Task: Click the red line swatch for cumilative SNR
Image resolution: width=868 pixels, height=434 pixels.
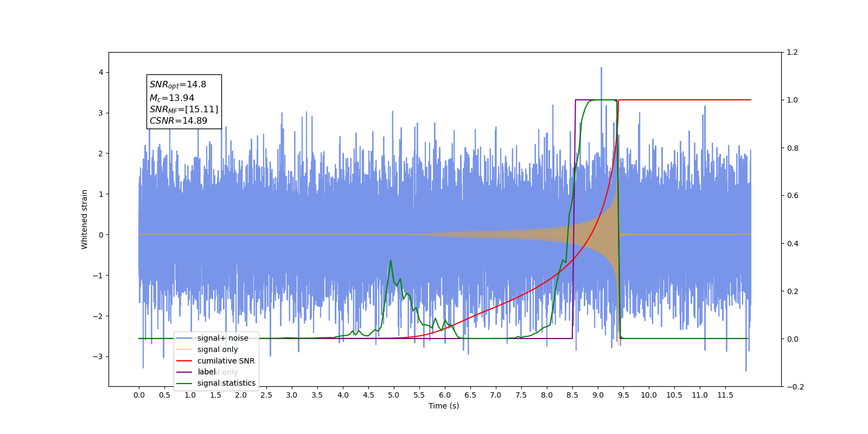Action: click(184, 361)
